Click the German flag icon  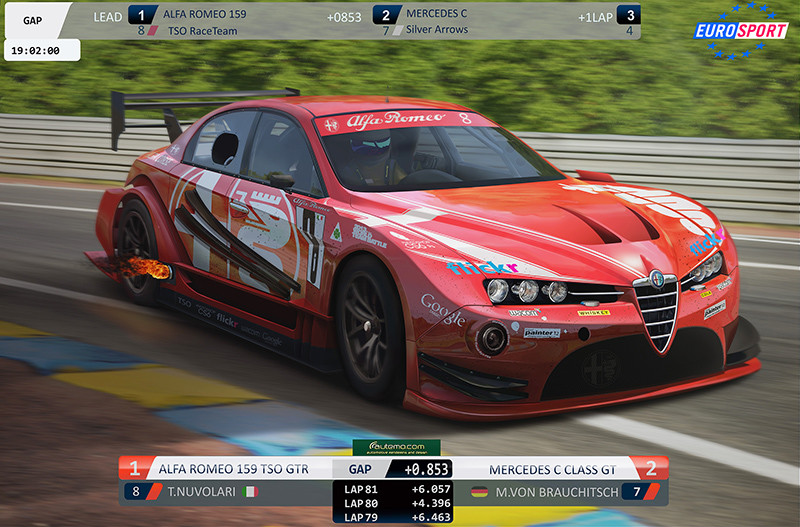pos(479,492)
